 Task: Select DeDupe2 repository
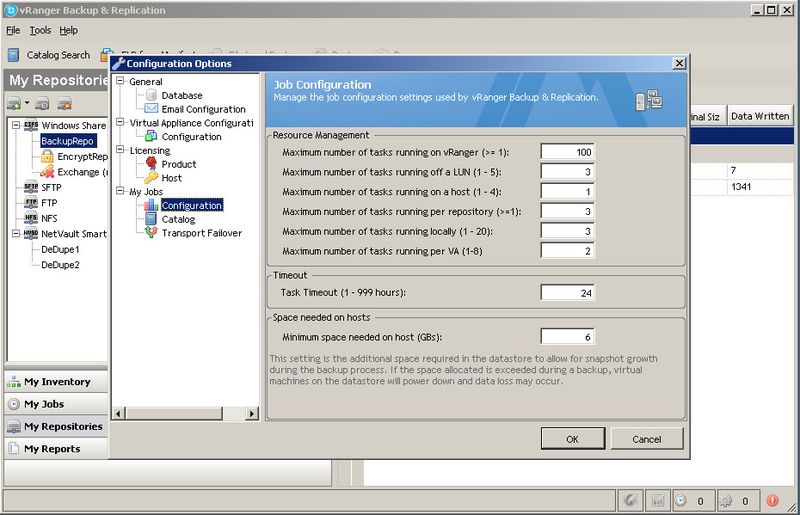pyautogui.click(x=60, y=264)
